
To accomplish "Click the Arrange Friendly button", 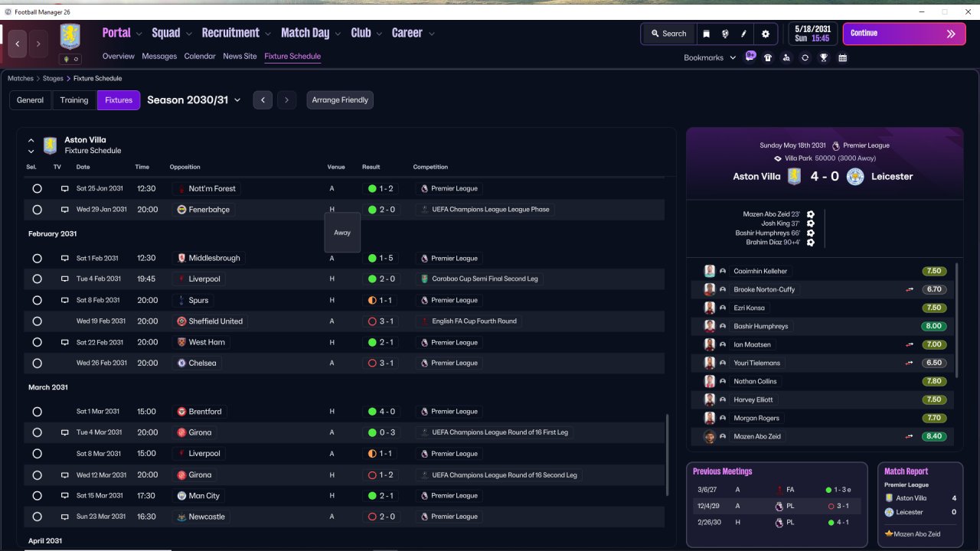I will point(340,100).
